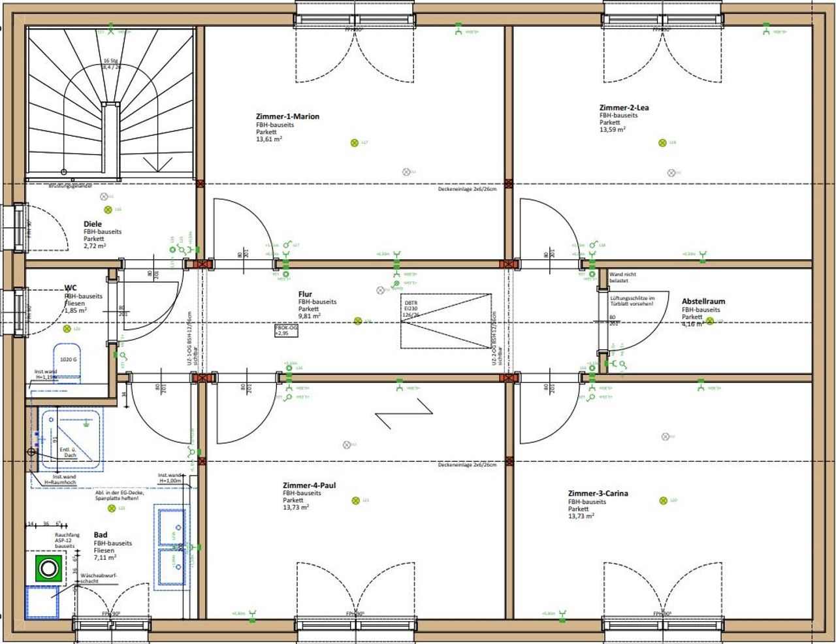The width and height of the screenshot is (836, 644).
Task: Click the staircase direction arrow
Action: point(153,163)
